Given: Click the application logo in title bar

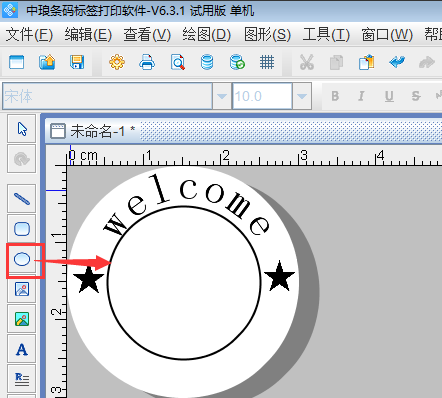Looking at the screenshot, I should coord(10,10).
